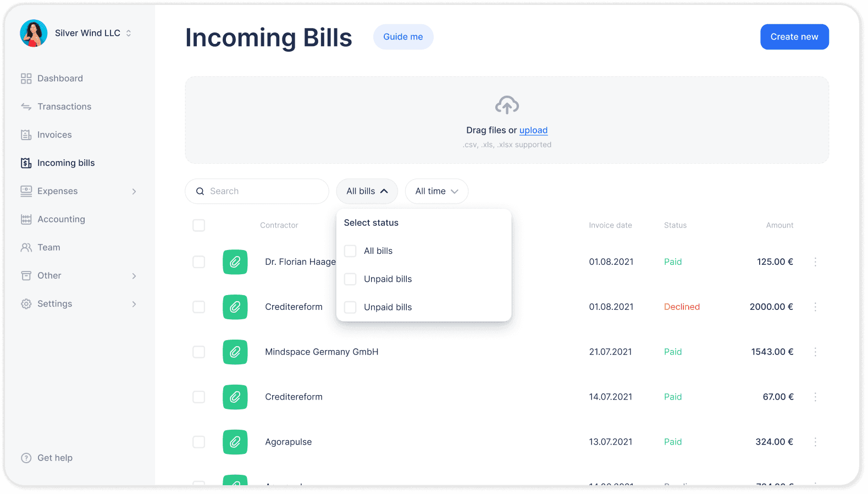Select the Agorapulse 324.00 € row checkbox
This screenshot has width=868, height=494.
pyautogui.click(x=199, y=442)
